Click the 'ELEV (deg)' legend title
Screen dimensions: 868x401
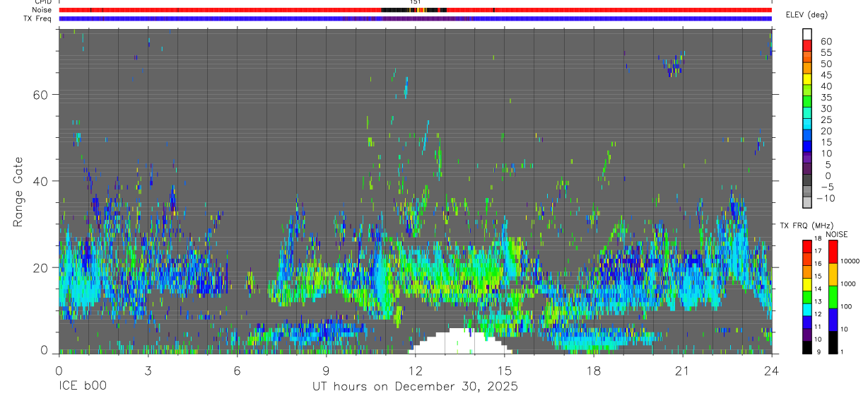click(807, 15)
